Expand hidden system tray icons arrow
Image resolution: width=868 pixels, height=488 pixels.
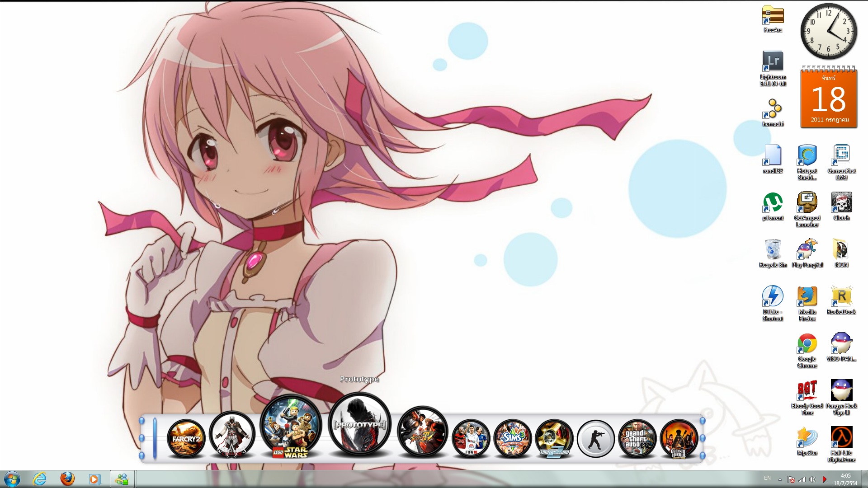tap(780, 479)
